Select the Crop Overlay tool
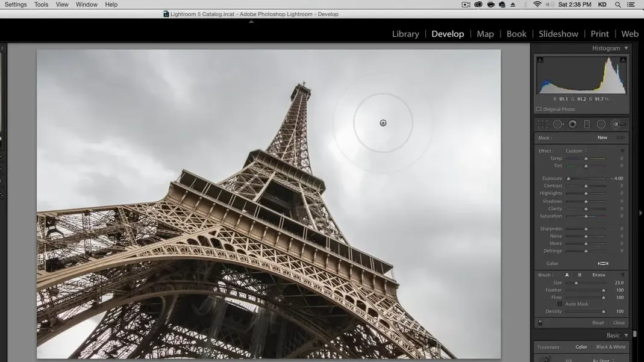644x362 pixels. click(543, 124)
